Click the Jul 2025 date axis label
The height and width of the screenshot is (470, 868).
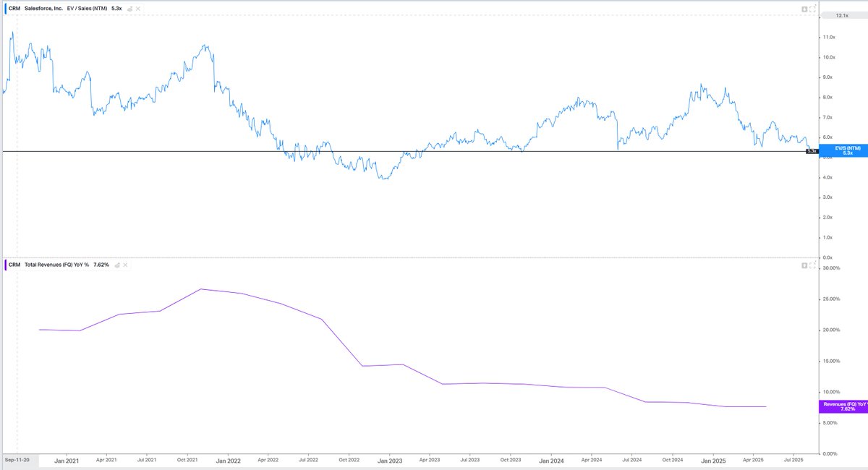pyautogui.click(x=794, y=459)
